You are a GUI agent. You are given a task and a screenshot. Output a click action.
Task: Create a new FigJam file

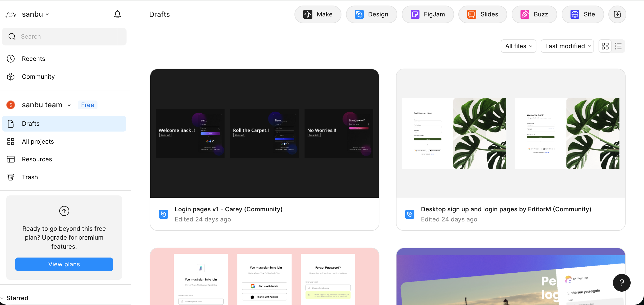(x=428, y=14)
